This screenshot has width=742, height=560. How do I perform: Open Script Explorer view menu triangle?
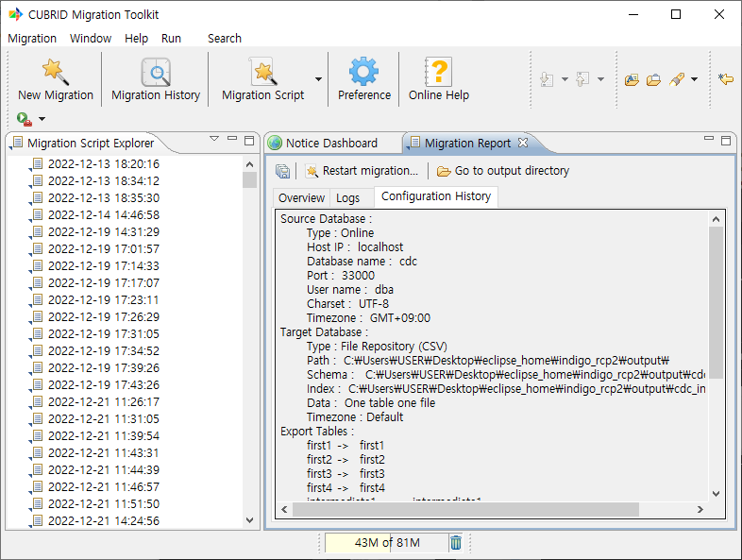(214, 139)
